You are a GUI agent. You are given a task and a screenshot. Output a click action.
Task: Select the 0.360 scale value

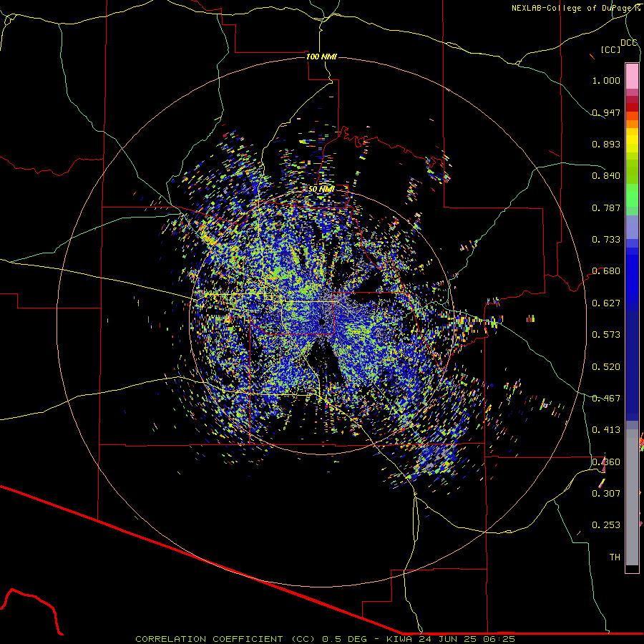point(606,462)
